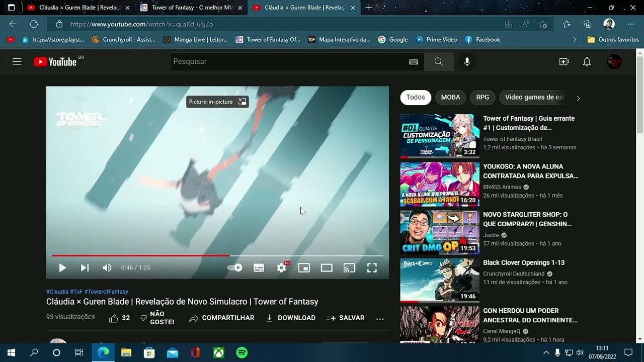Skip to the next video
The width and height of the screenshot is (644, 362).
(x=85, y=268)
